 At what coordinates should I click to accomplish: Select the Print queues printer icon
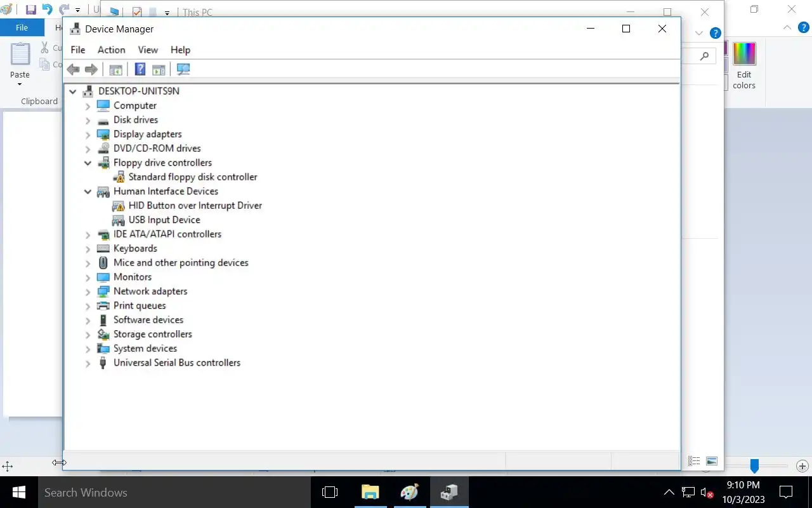[x=103, y=305]
